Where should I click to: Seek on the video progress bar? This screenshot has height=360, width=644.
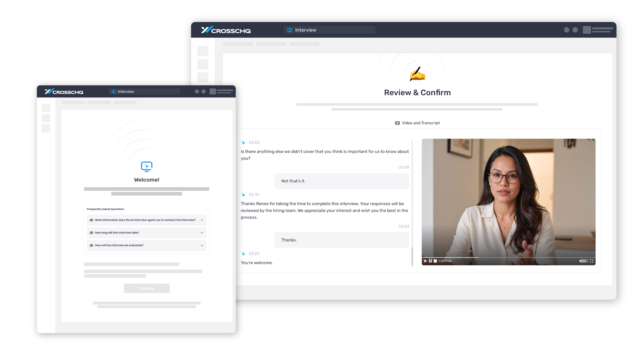click(x=508, y=257)
